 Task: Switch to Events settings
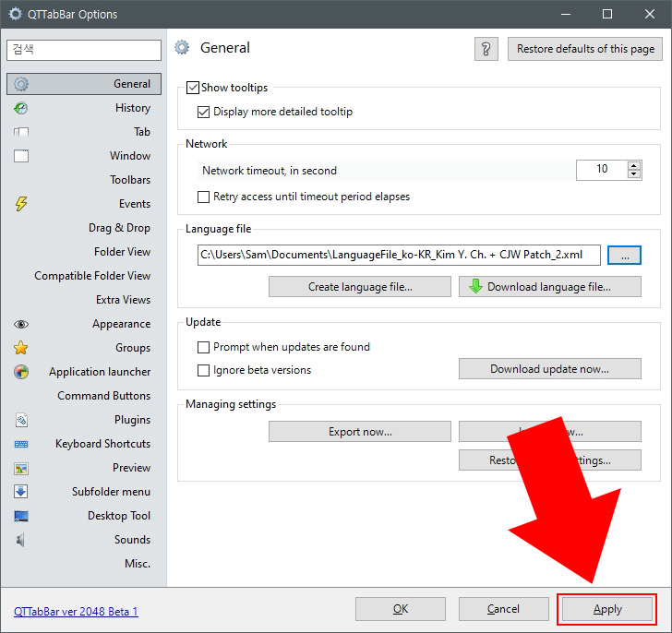84,204
